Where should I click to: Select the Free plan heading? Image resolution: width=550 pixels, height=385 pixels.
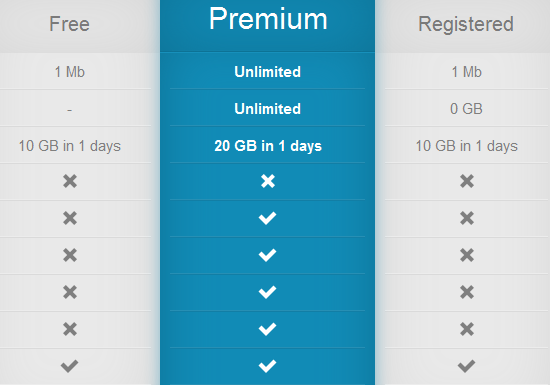click(x=69, y=24)
